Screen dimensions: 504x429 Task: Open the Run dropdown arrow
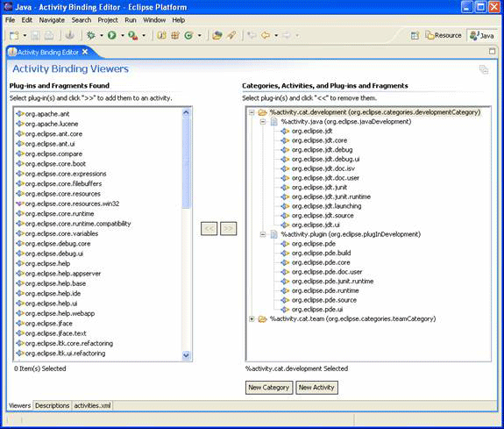coord(123,35)
